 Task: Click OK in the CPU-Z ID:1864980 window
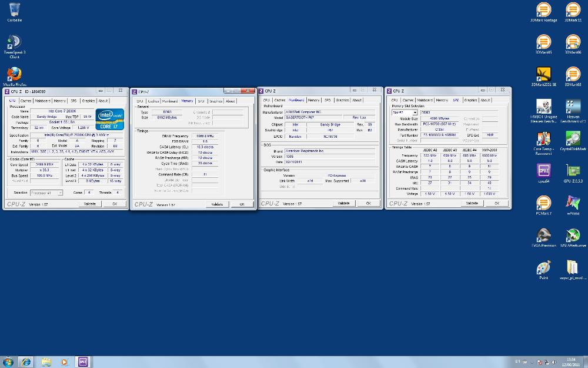click(x=115, y=204)
